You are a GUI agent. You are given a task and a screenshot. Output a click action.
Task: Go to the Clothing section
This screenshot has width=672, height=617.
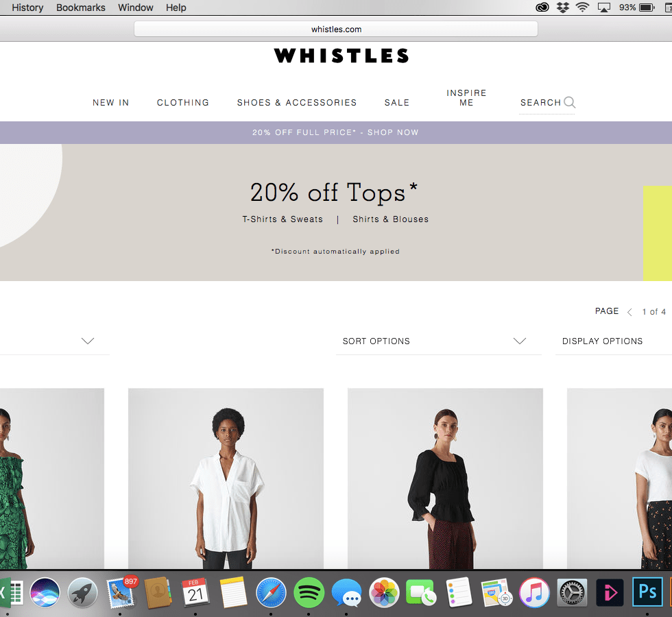click(183, 102)
